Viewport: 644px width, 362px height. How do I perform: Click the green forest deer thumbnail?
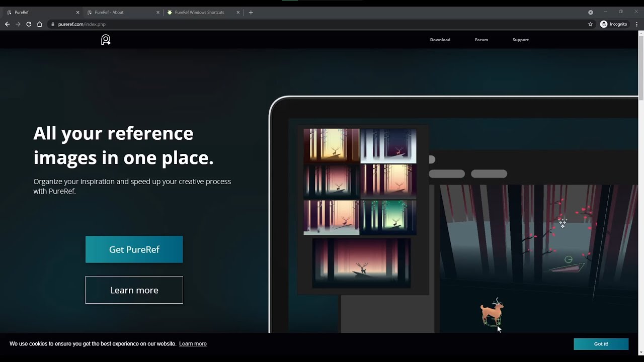click(388, 217)
